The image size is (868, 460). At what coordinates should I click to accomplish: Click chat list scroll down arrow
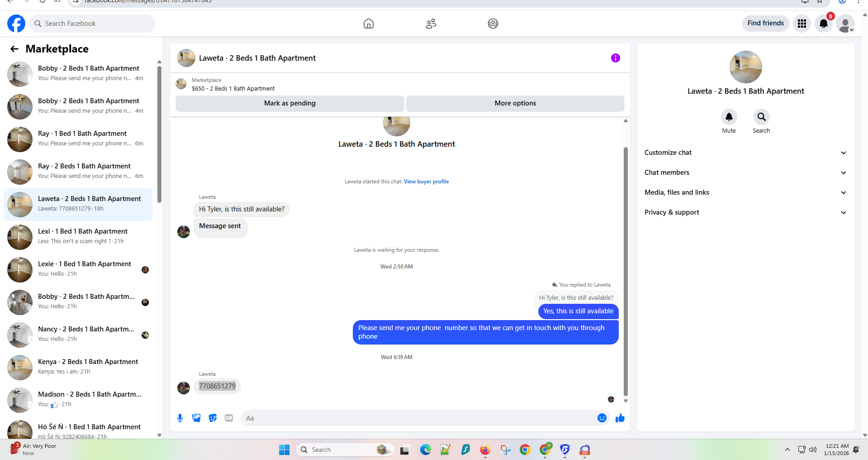[x=159, y=435]
